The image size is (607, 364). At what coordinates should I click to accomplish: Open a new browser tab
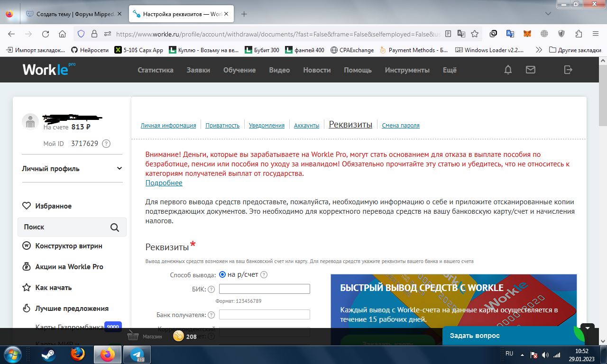[x=244, y=14]
